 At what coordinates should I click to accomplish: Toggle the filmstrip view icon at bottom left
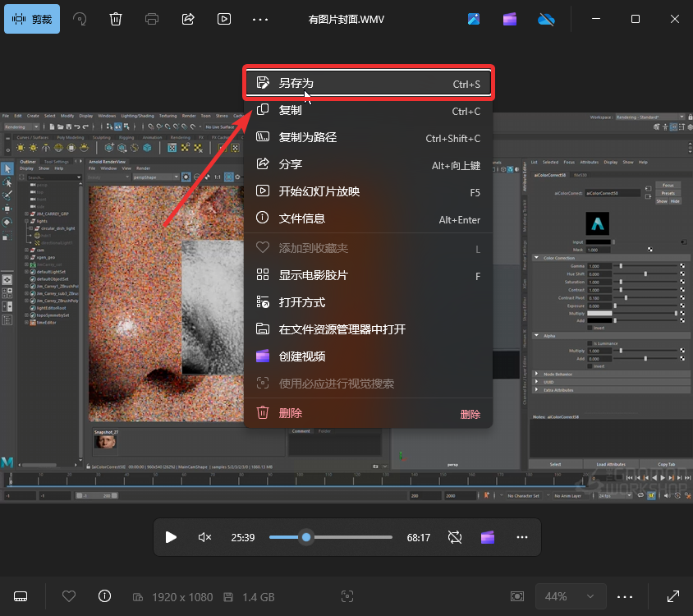(22, 596)
